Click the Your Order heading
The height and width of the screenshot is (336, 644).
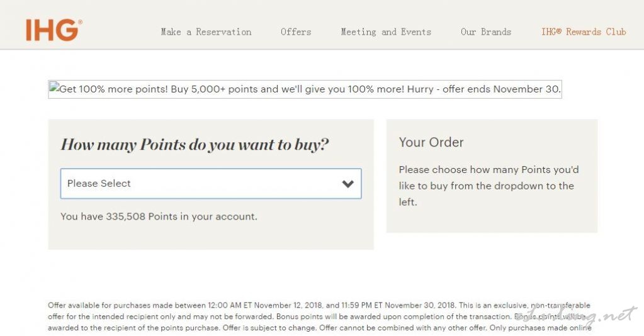pos(431,142)
